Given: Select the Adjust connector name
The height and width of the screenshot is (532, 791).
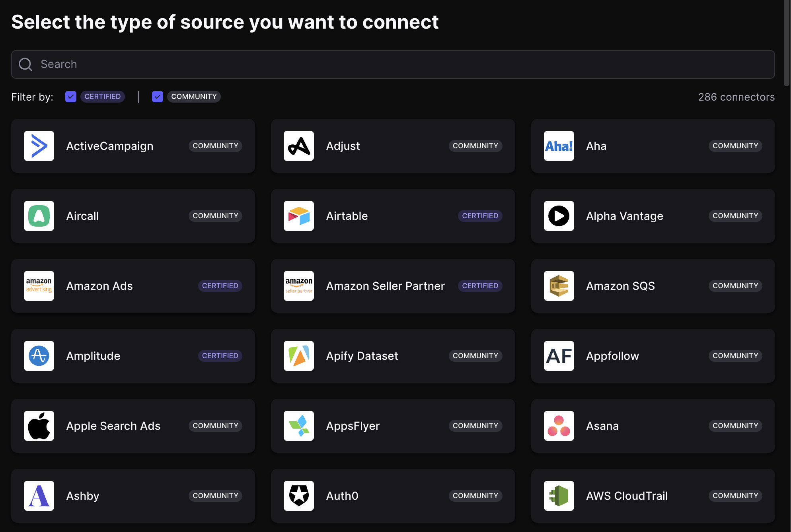Looking at the screenshot, I should click(343, 146).
